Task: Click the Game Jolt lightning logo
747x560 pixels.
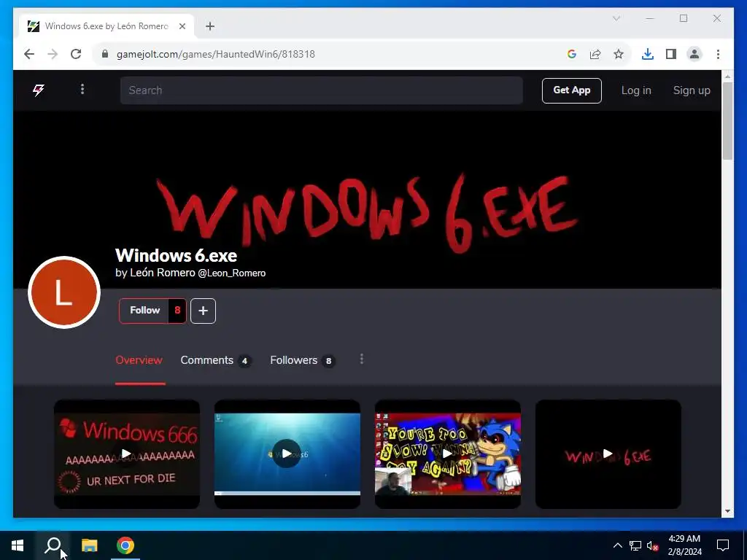Action: click(x=39, y=90)
